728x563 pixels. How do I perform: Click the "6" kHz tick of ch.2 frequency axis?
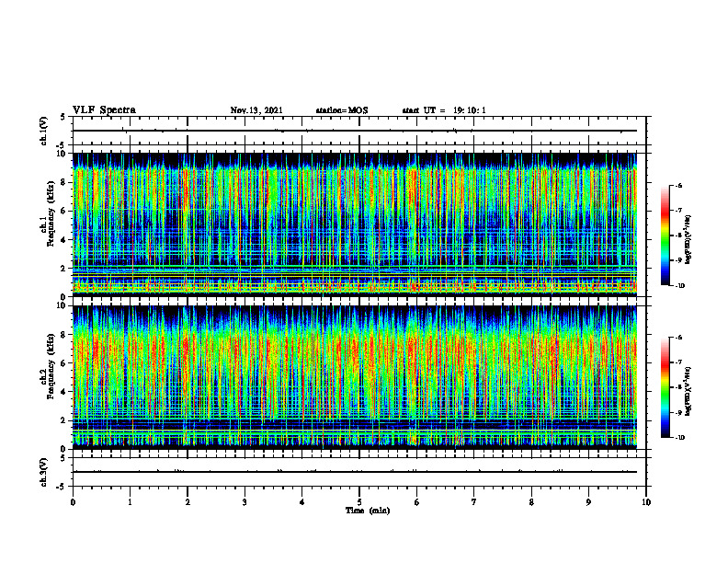[x=63, y=363]
